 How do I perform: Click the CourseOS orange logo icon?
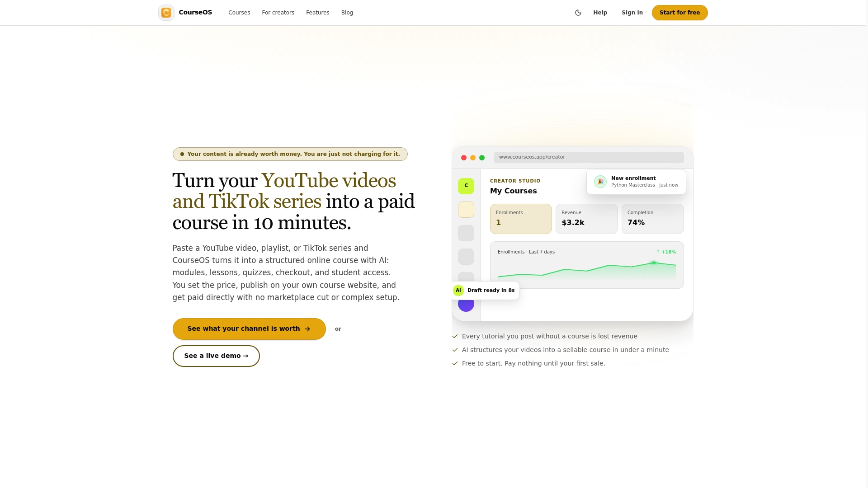[166, 13]
